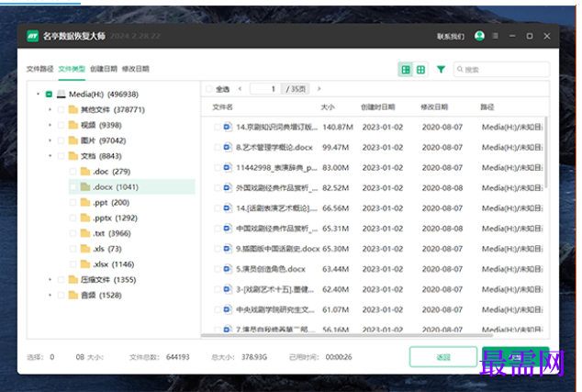Viewport: 582px width, 392px height.
Task: Switch to the second thumbnail view icon
Action: point(420,70)
